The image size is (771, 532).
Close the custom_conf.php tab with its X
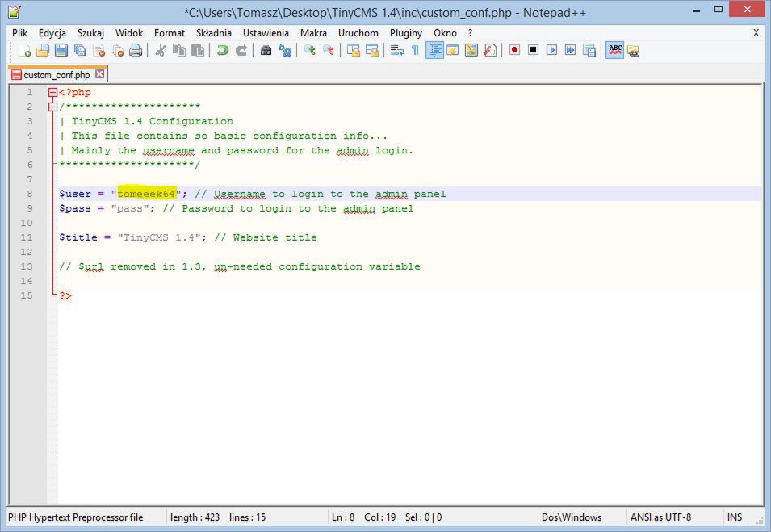pos(100,74)
